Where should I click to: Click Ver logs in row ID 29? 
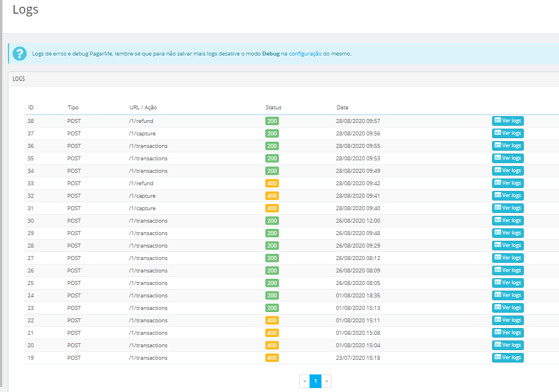[507, 233]
